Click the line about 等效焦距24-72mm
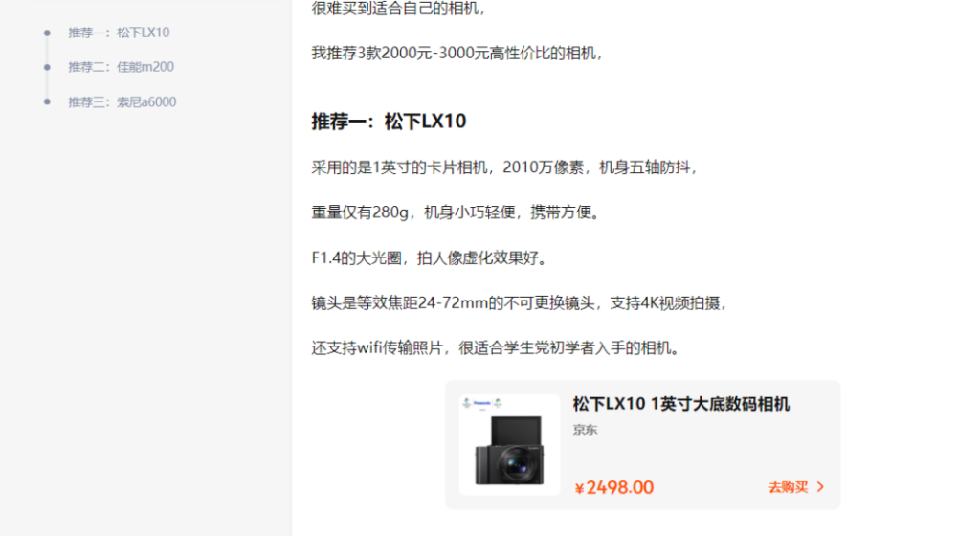This screenshot has height=536, width=980. point(520,303)
